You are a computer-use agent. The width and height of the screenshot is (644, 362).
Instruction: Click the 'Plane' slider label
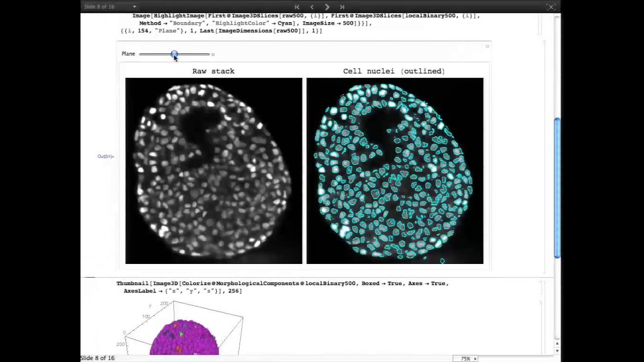pyautogui.click(x=128, y=54)
